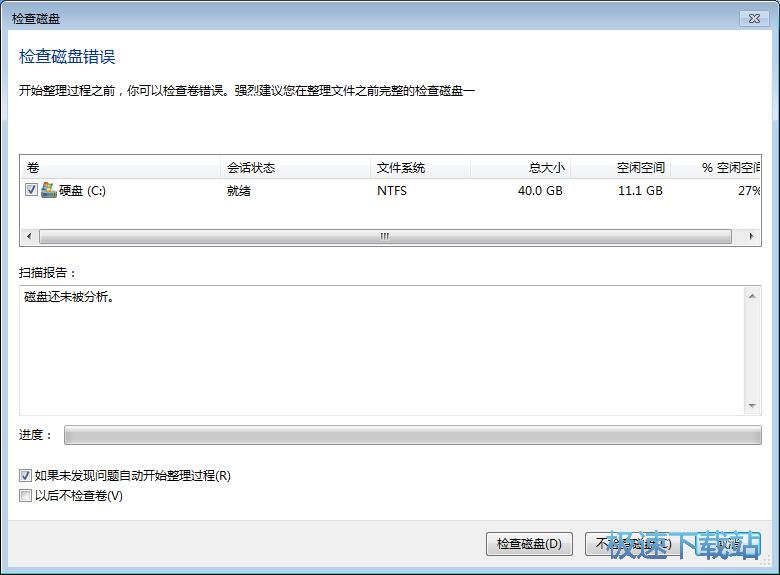780x575 pixels.
Task: Click the volume list's right scroll arrow
Action: [751, 236]
